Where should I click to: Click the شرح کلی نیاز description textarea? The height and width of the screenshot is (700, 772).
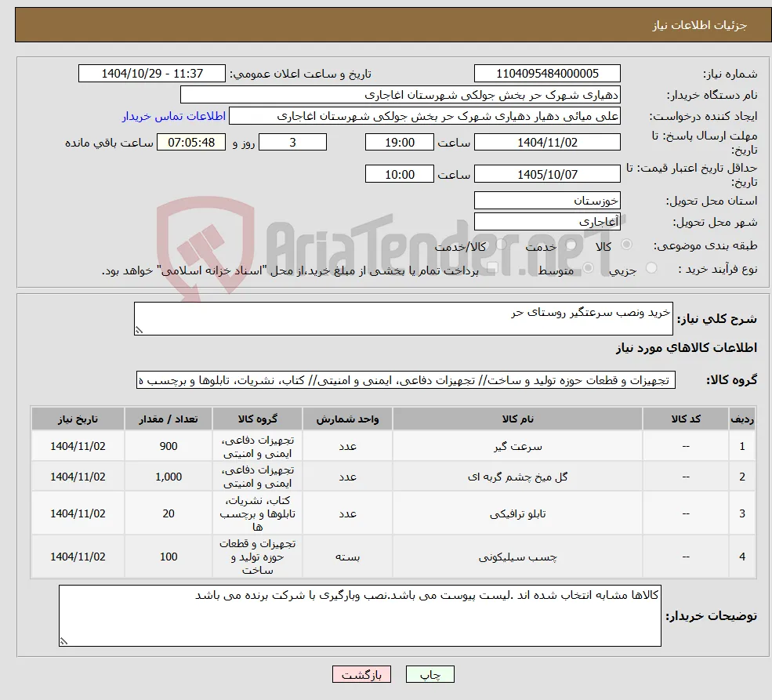point(403,318)
